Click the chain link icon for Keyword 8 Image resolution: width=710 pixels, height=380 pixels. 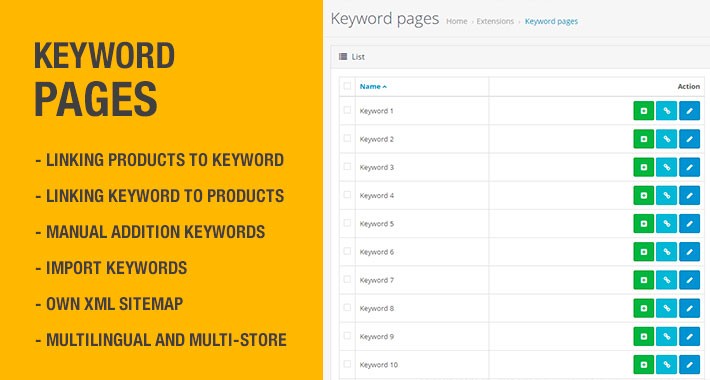[x=667, y=308]
